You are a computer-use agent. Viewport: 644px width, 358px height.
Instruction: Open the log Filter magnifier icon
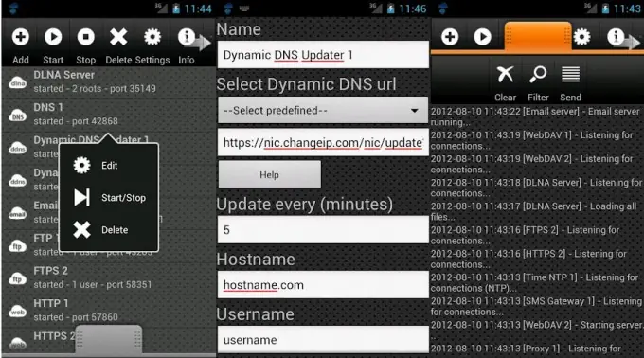(538, 75)
